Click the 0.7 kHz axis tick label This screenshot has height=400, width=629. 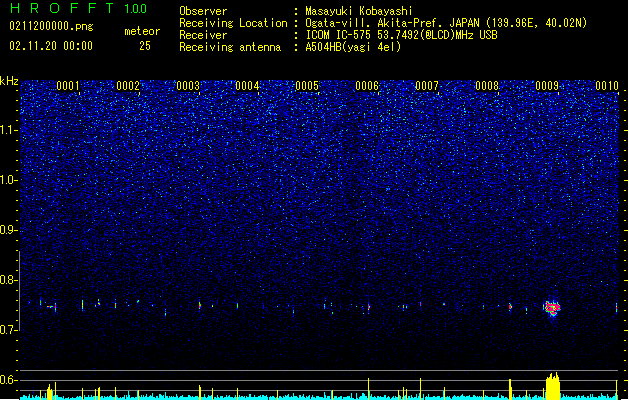pos(9,330)
